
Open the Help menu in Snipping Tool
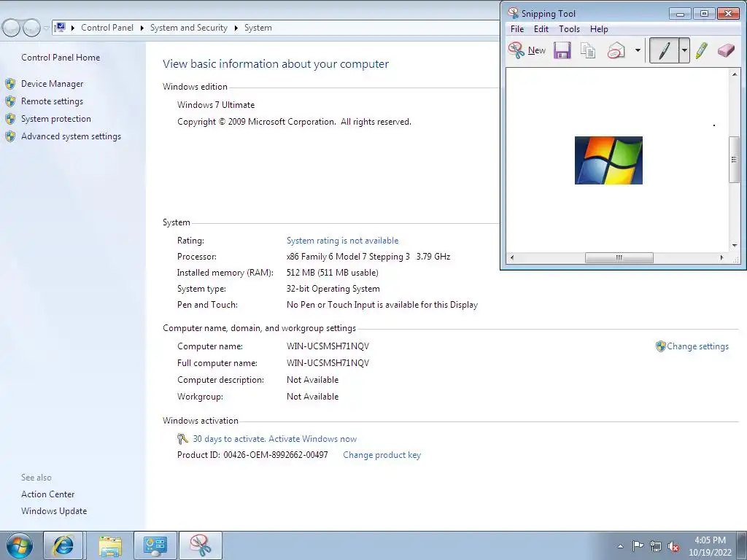tap(599, 29)
